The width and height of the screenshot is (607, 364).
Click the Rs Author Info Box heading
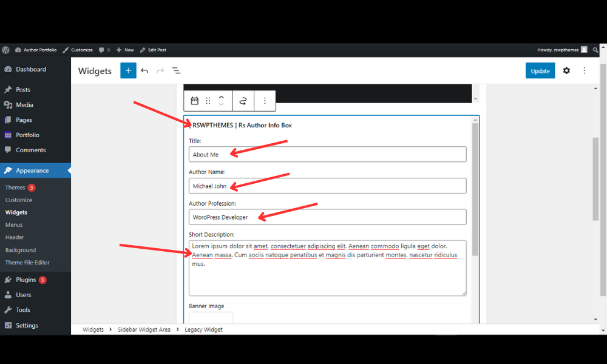coord(240,126)
